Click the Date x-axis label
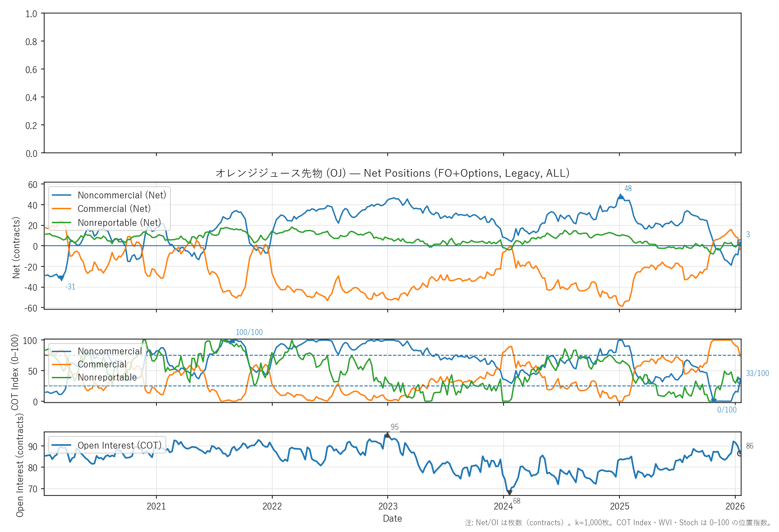The image size is (779, 532). point(392,518)
